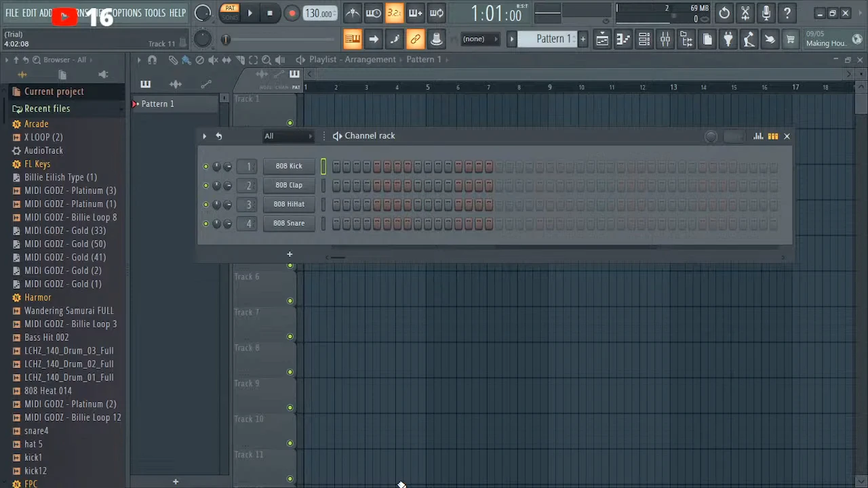Open the 808 Snare channel button
The height and width of the screenshot is (488, 868).
point(289,223)
